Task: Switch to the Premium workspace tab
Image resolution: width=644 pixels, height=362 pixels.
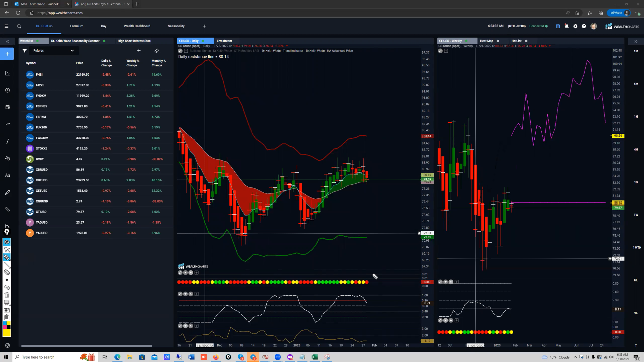Action: pos(77,26)
